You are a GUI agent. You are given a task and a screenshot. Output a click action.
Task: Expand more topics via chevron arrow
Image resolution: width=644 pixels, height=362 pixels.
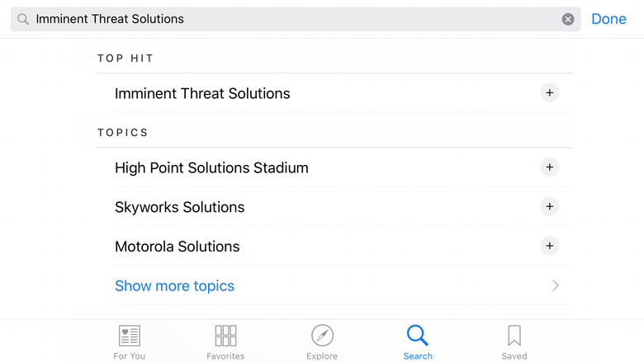pos(556,285)
